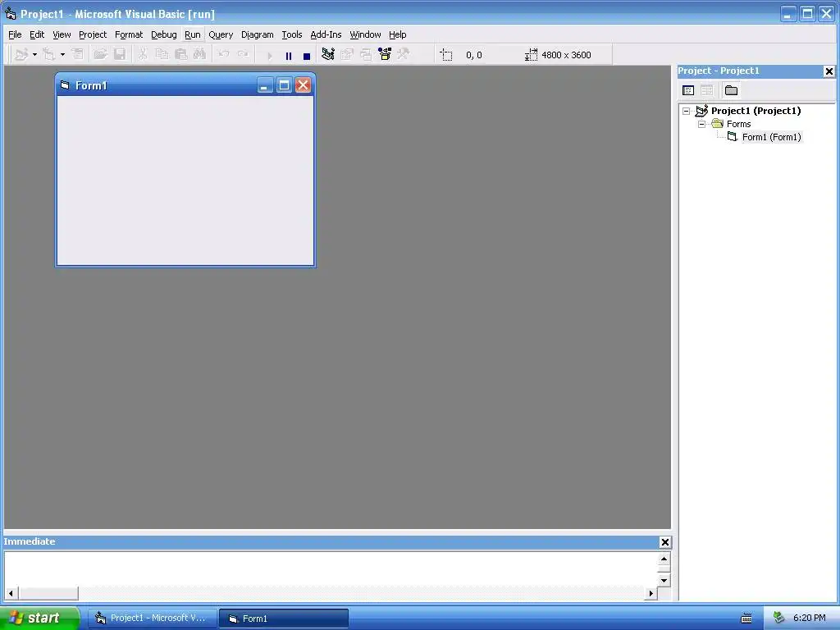Click the Menu Editor toolbar icon
Image resolution: width=840 pixels, height=630 pixels.
(x=78, y=55)
